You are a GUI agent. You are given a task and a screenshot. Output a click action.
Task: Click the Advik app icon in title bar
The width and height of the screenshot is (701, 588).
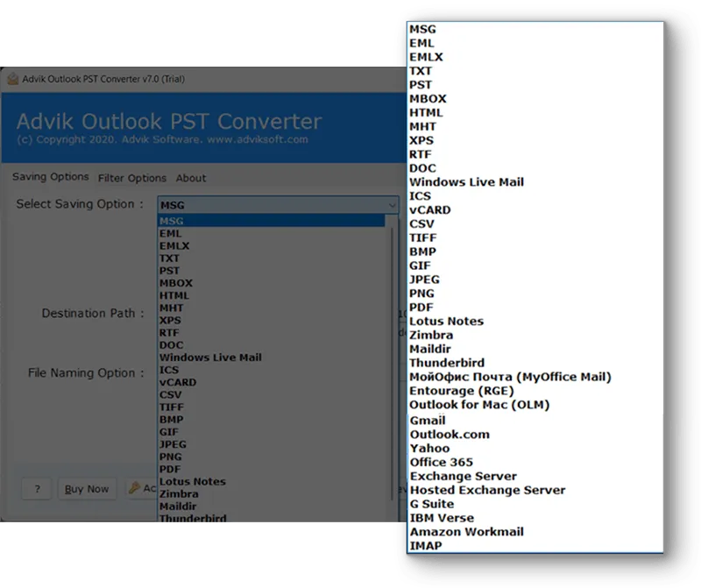[x=13, y=79]
